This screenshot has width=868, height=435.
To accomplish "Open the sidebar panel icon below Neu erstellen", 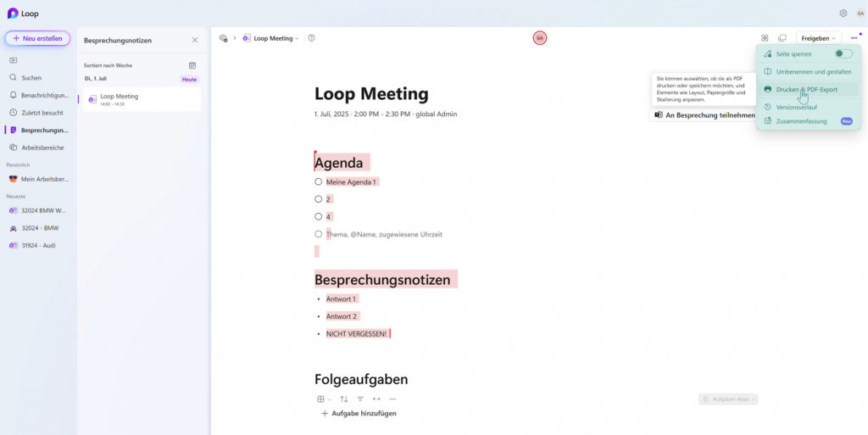I will (14, 60).
